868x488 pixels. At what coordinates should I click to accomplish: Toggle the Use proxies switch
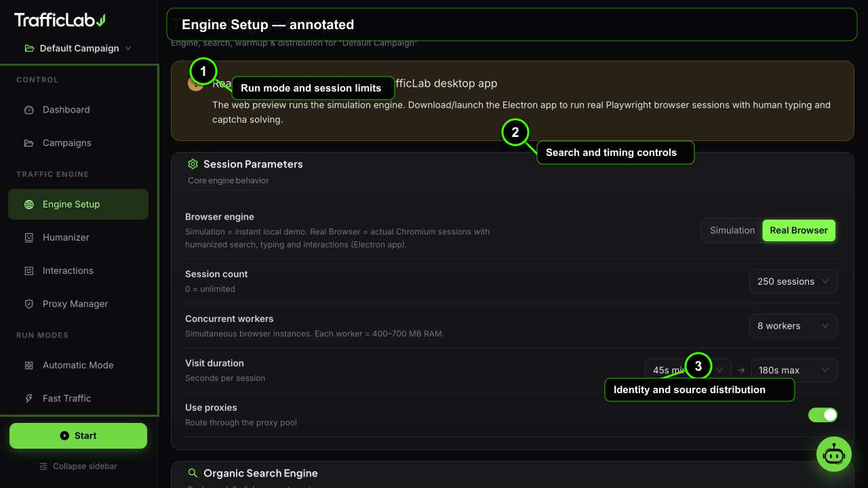(x=823, y=415)
